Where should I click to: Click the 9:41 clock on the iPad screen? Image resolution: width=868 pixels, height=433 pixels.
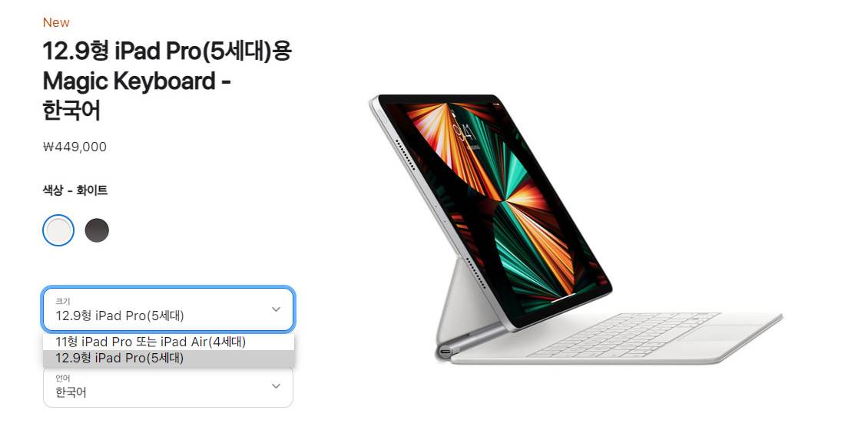pos(461,131)
